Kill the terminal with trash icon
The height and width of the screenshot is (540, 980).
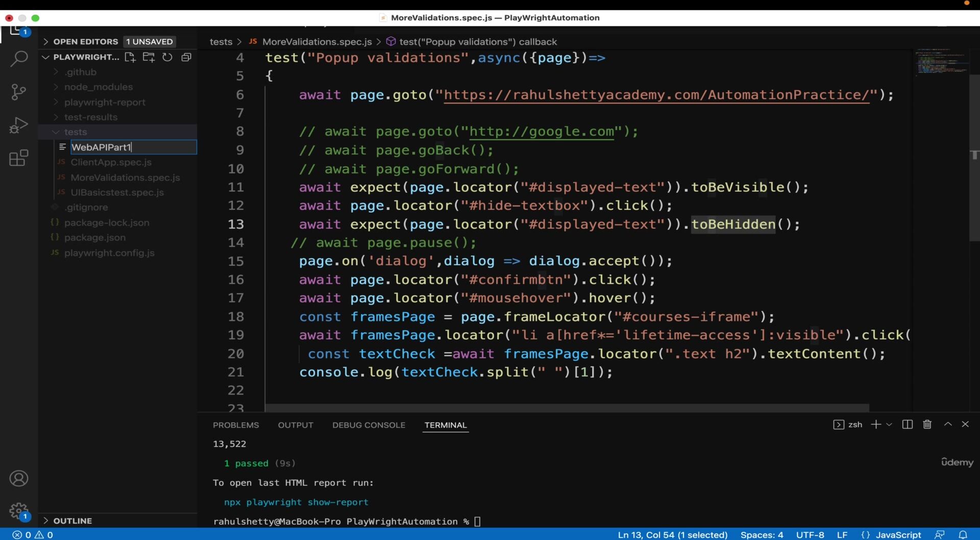click(x=927, y=425)
